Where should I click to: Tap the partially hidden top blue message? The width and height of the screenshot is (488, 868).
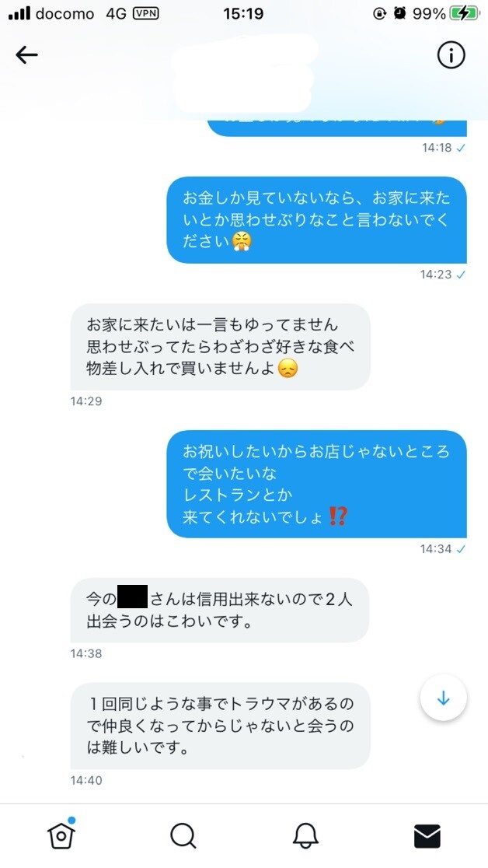tap(337, 128)
